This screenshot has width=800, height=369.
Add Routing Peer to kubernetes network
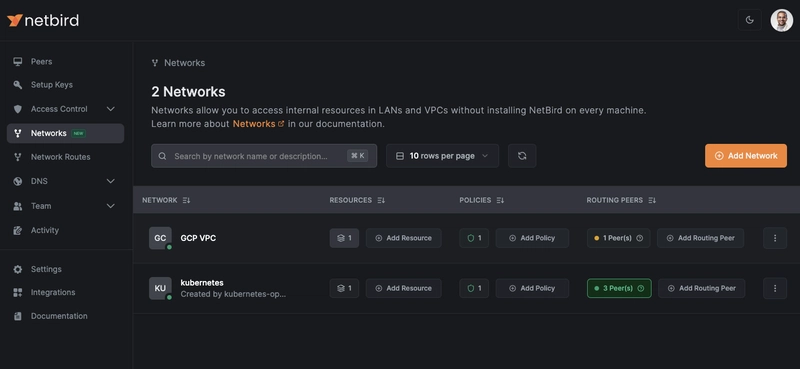(702, 288)
